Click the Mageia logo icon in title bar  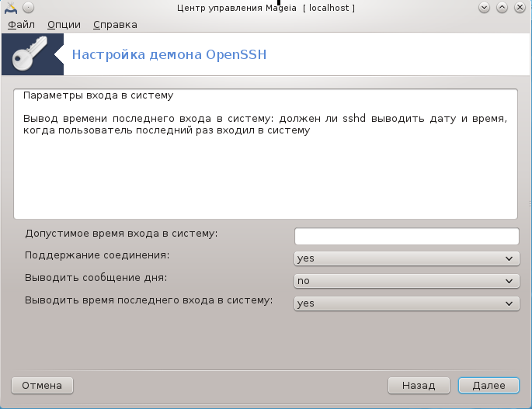(x=11, y=8)
